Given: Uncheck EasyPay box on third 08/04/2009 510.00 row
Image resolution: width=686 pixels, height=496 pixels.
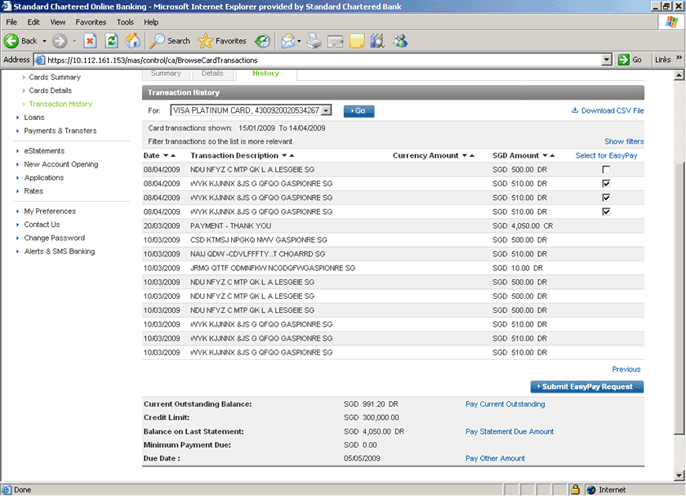Looking at the screenshot, I should pyautogui.click(x=606, y=211).
